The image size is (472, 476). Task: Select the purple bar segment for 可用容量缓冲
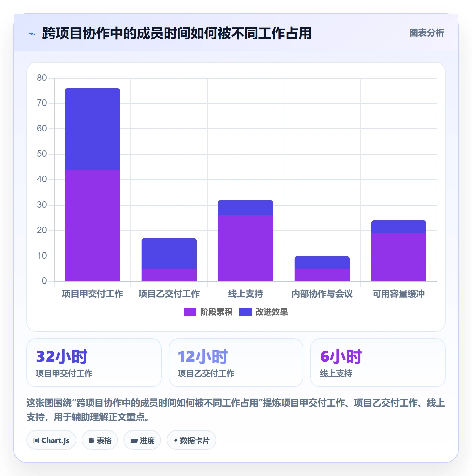point(399,257)
